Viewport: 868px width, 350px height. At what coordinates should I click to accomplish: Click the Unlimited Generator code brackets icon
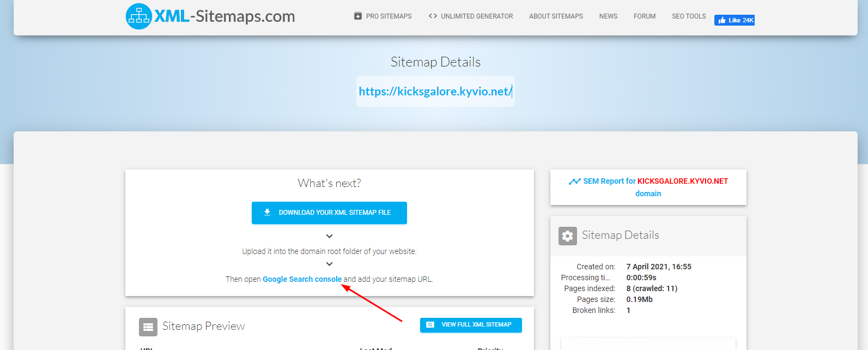[433, 16]
